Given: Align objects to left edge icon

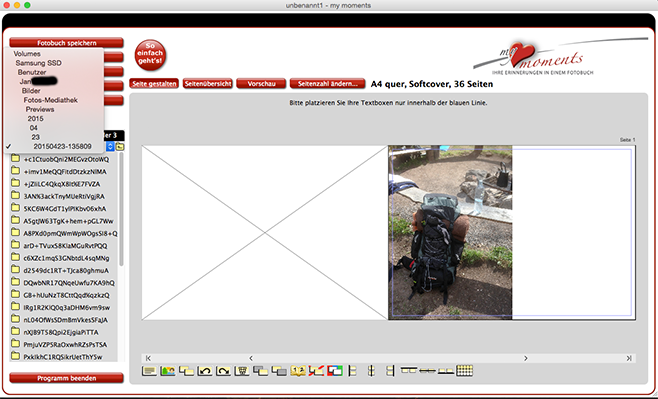Looking at the screenshot, I should (352, 371).
